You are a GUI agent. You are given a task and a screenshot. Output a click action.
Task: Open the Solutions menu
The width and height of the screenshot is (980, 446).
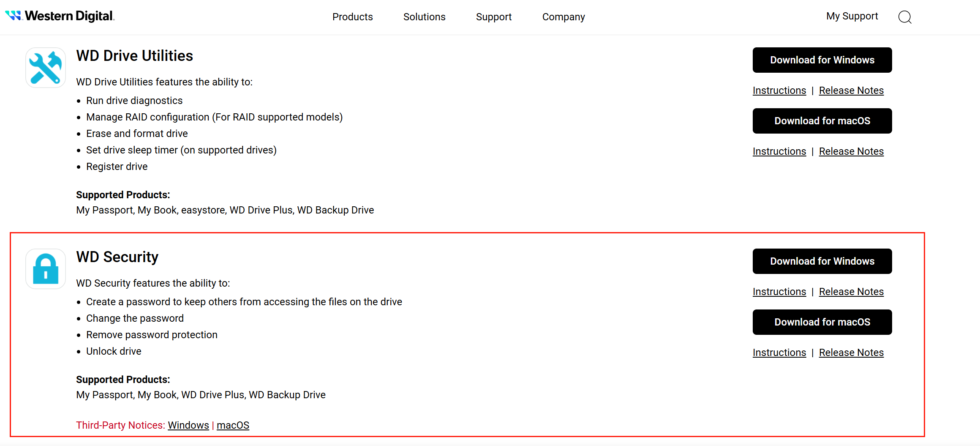(424, 17)
